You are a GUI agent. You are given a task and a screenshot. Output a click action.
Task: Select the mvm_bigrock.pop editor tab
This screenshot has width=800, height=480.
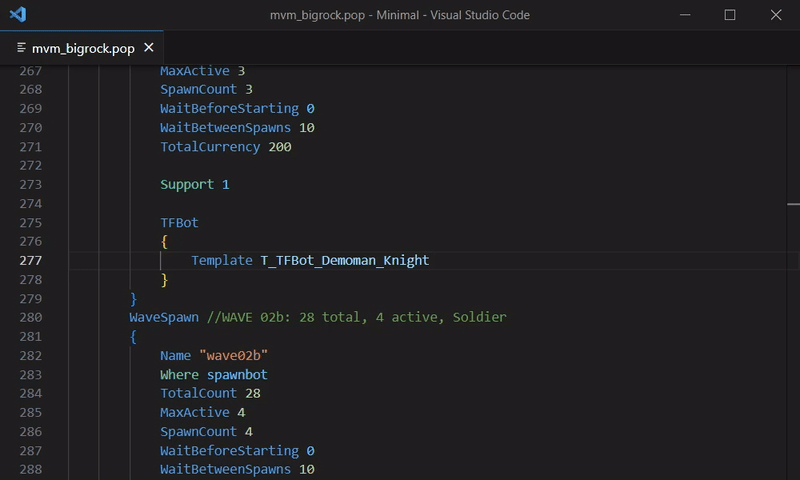pyautogui.click(x=82, y=48)
